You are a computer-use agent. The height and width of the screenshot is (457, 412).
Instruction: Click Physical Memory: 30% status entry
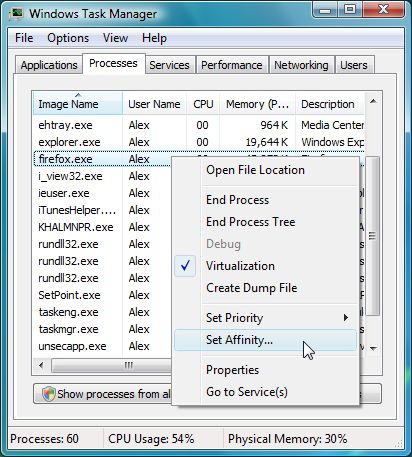tap(287, 439)
